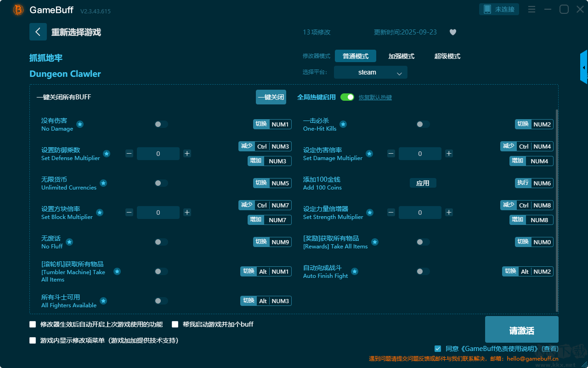Screen dimensions: 588x368
Task: Click star icon next to Rewards Take All Items
Action: pos(375,242)
